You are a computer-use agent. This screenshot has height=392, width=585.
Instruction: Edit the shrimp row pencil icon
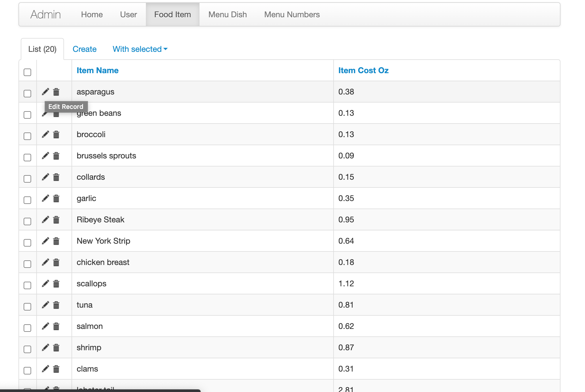(x=45, y=347)
